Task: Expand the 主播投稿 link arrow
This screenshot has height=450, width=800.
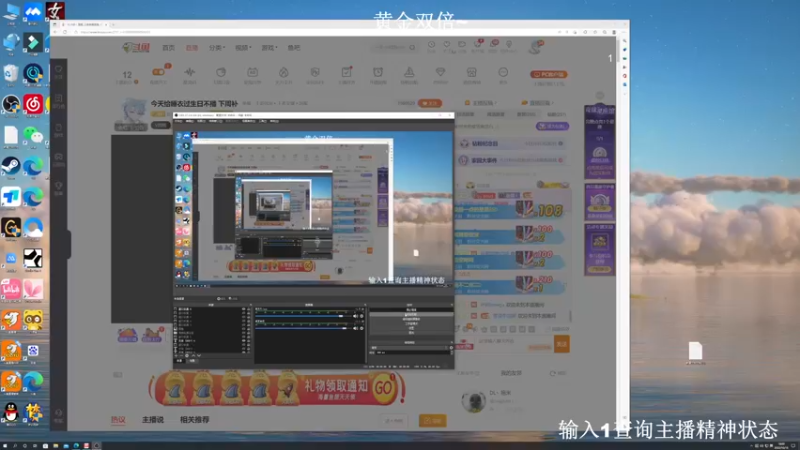Action: click(x=495, y=103)
